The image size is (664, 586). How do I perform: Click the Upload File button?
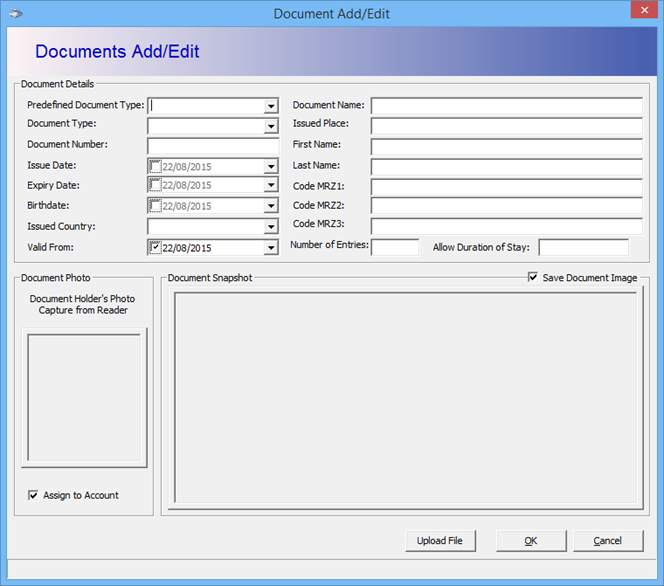pyautogui.click(x=440, y=541)
